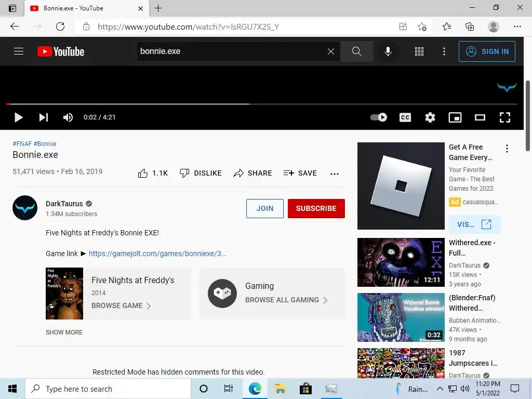532x399 pixels.
Task: Open the Roblox ad thumbnail
Action: click(401, 186)
